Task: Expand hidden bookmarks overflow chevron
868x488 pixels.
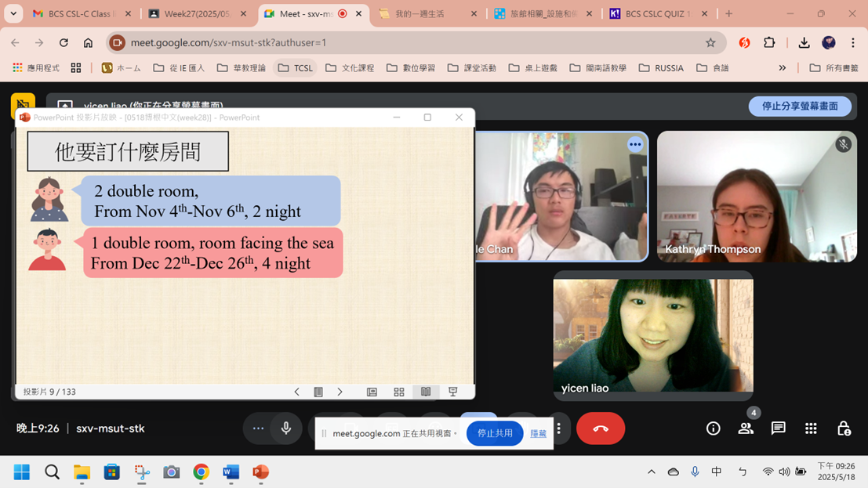Action: pyautogui.click(x=782, y=68)
